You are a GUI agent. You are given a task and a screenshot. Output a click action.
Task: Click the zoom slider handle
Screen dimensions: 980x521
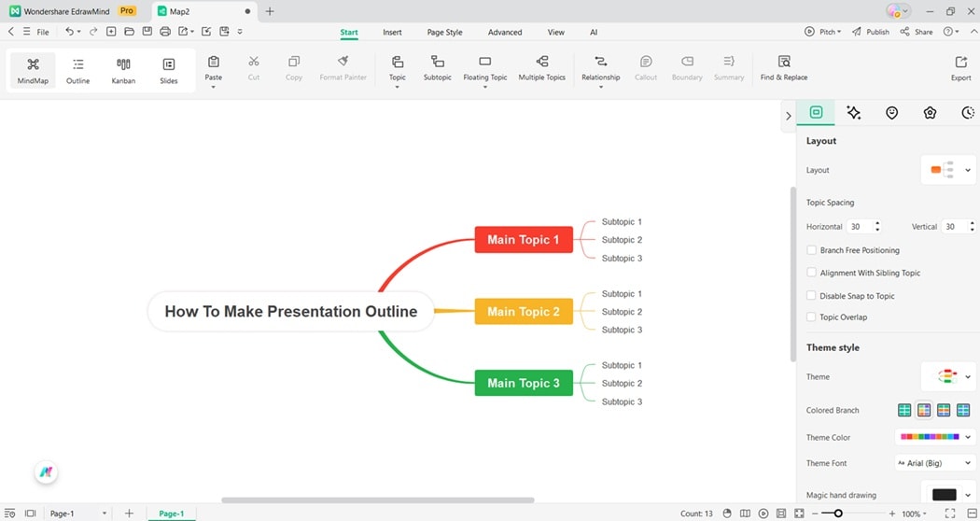[x=838, y=514]
